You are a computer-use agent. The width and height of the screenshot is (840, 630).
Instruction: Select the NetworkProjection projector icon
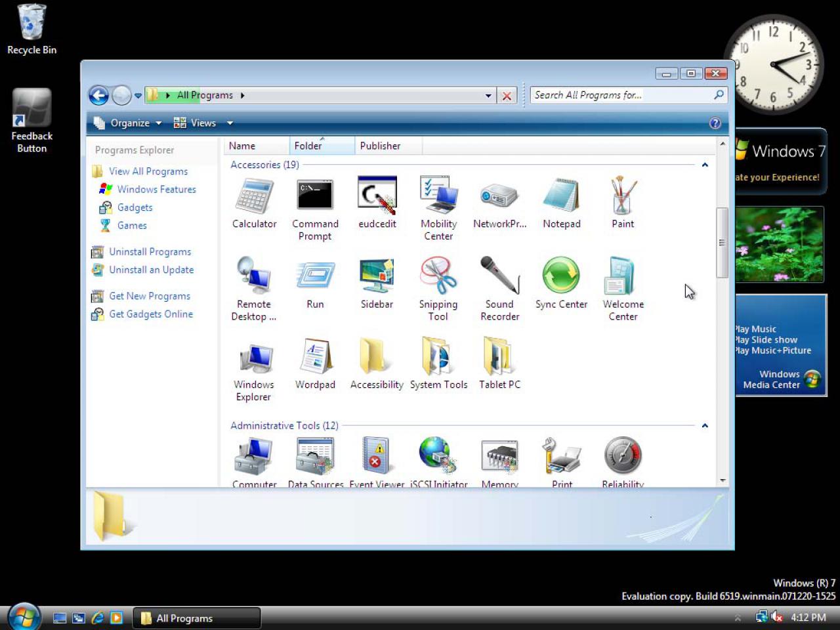coord(499,196)
